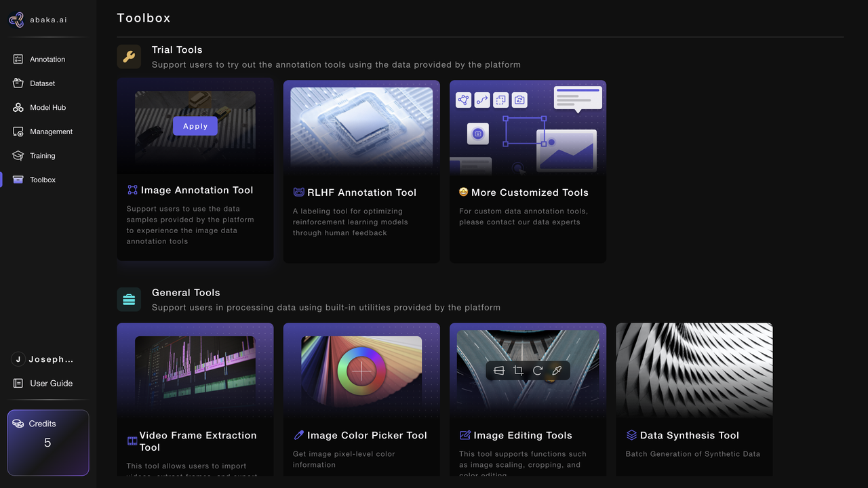Click the More Customized Tools emoji icon
868x488 pixels.
pos(464,192)
